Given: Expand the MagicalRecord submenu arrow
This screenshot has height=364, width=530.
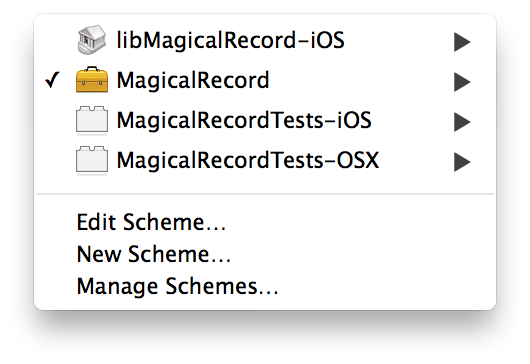Looking at the screenshot, I should click(x=462, y=82).
